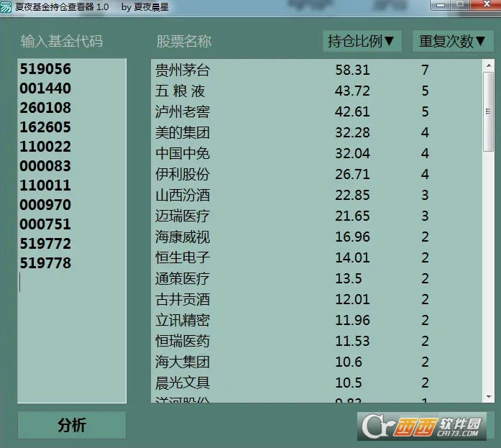Select the 恒瑞医药 row
The width and height of the screenshot is (501, 448).
pos(316,341)
